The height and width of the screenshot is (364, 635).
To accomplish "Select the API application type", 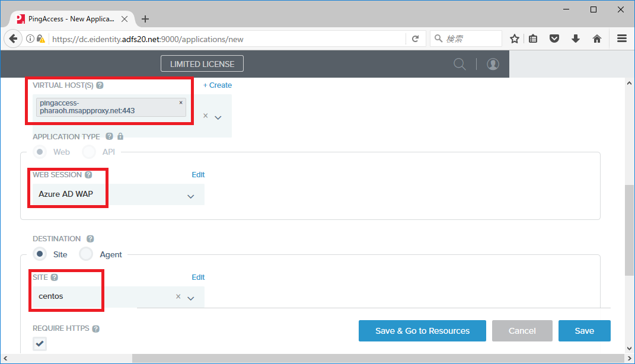I will 88,152.
